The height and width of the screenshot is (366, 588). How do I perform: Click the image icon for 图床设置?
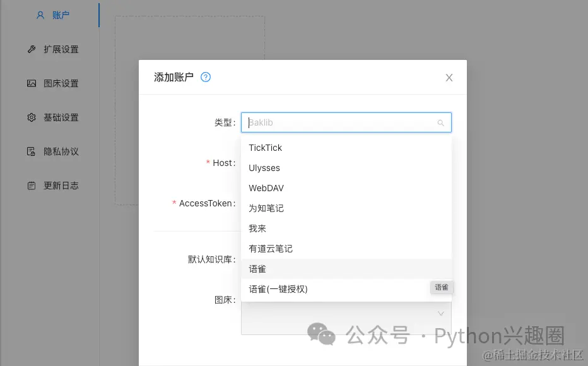tap(32, 83)
